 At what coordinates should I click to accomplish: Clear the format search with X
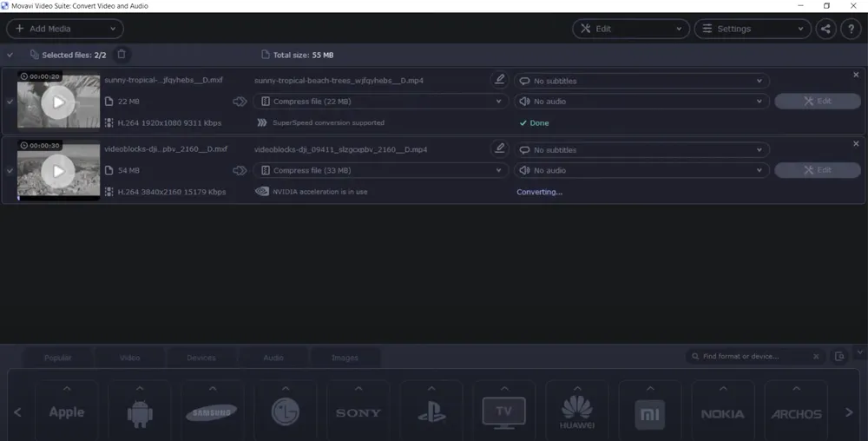[x=816, y=356]
